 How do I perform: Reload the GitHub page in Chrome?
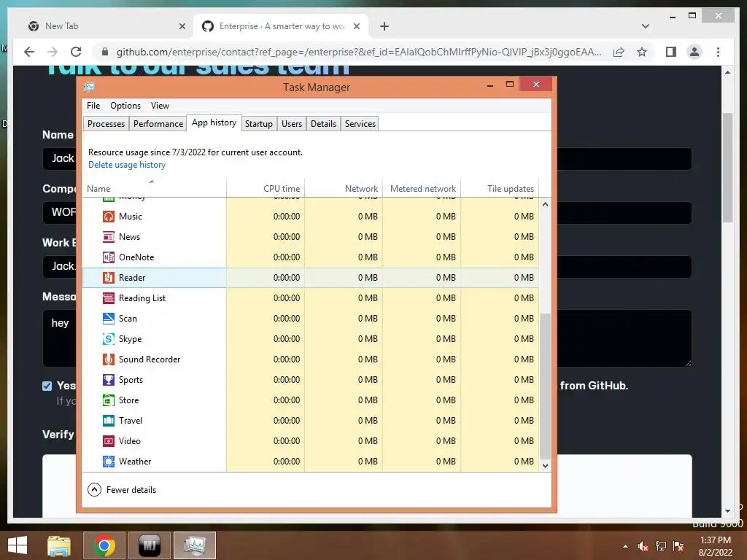[x=76, y=52]
